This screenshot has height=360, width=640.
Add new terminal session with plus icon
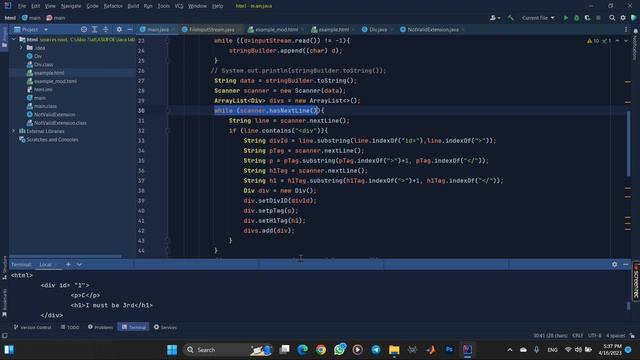[68, 264]
